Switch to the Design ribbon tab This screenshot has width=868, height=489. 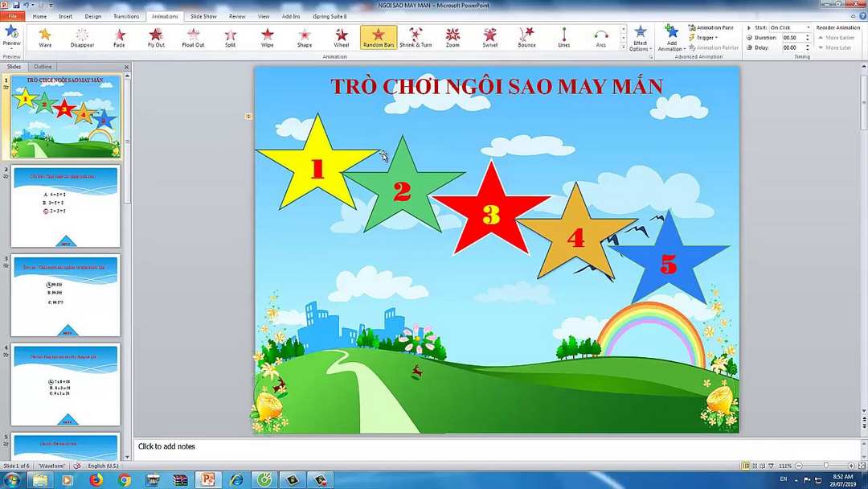click(x=92, y=16)
